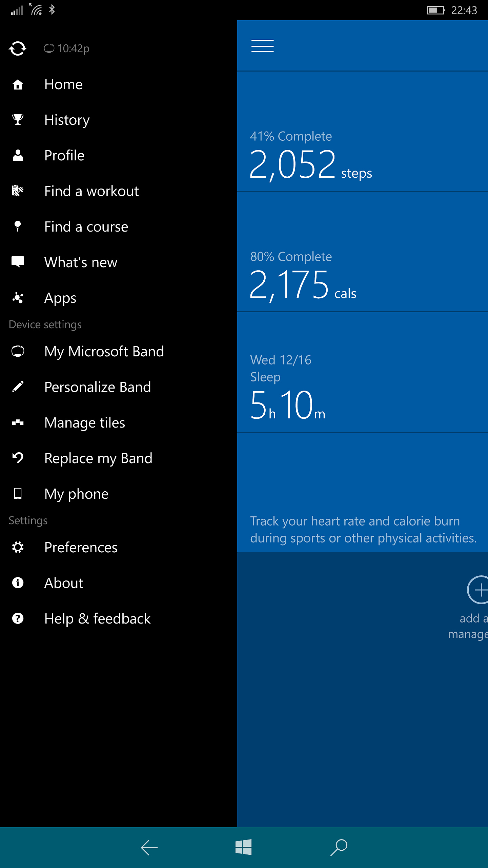Click the Profile person icon
The height and width of the screenshot is (868, 488).
(18, 155)
